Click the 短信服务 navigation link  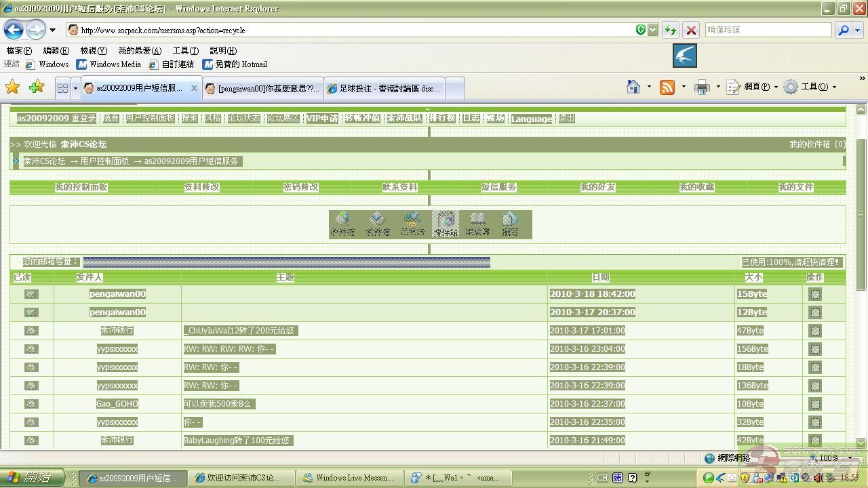pos(499,187)
